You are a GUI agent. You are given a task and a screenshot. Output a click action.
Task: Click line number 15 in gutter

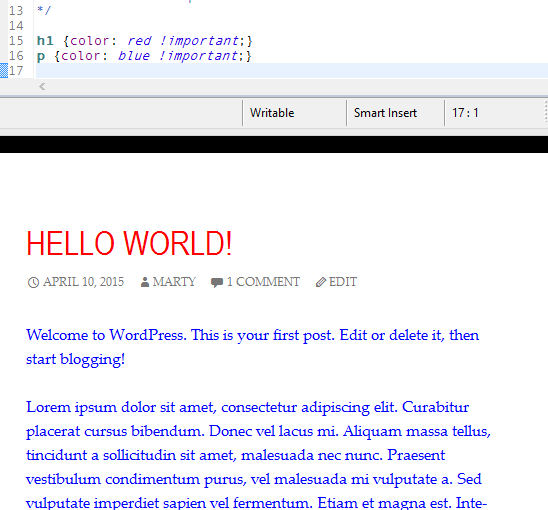click(x=16, y=41)
